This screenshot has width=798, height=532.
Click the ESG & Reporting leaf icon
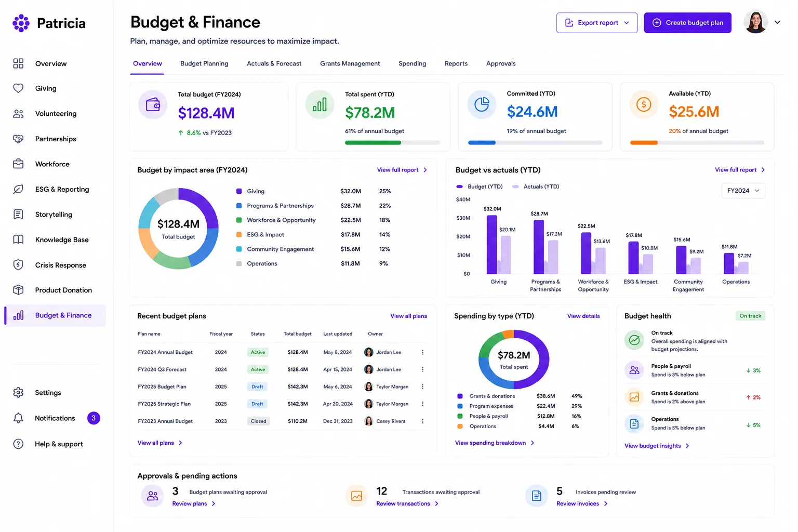[x=18, y=189]
